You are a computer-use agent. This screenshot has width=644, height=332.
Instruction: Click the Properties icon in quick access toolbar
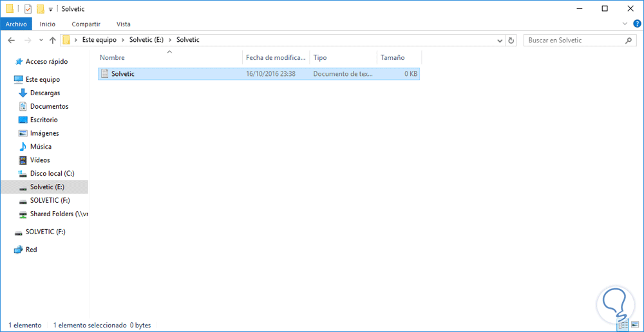coord(28,8)
